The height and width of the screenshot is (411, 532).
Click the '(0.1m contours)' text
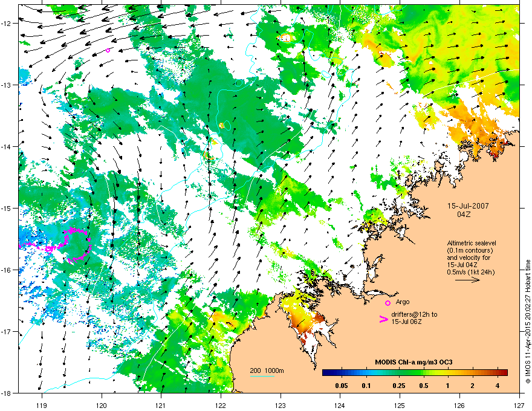(x=470, y=250)
